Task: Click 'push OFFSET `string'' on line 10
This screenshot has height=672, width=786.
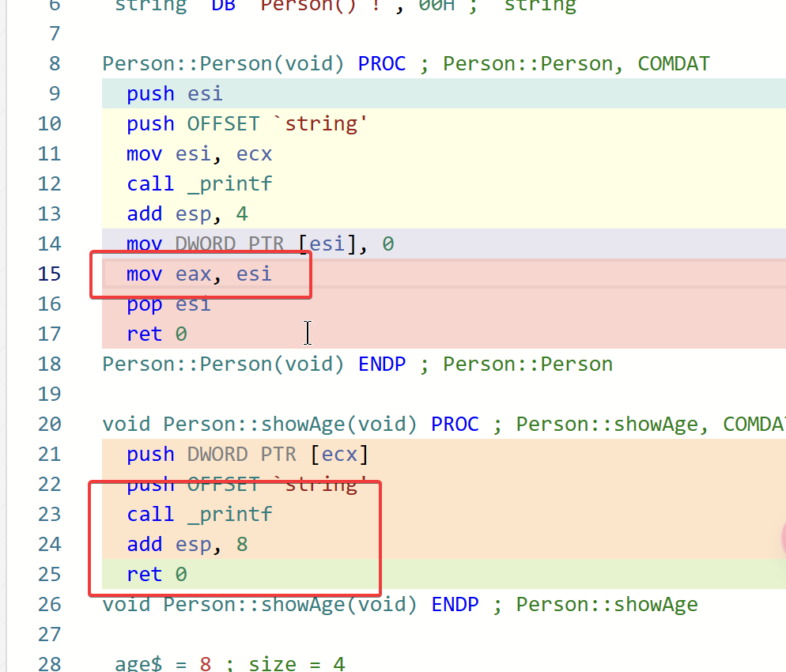Action: [247, 124]
